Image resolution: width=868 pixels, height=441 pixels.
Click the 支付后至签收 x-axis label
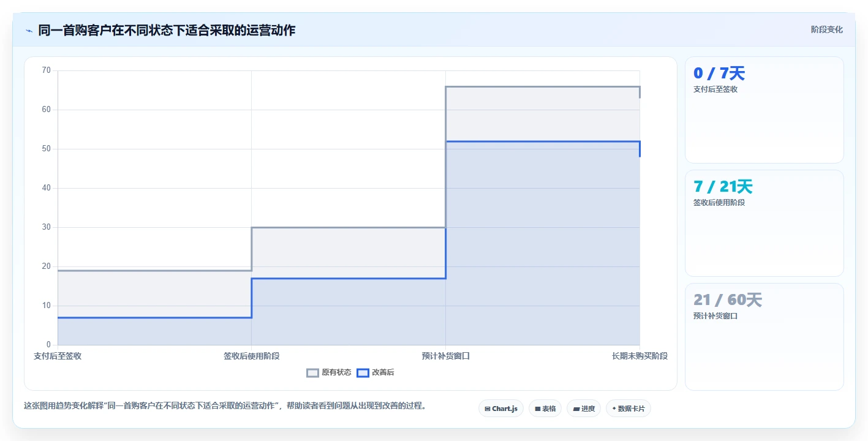point(58,356)
